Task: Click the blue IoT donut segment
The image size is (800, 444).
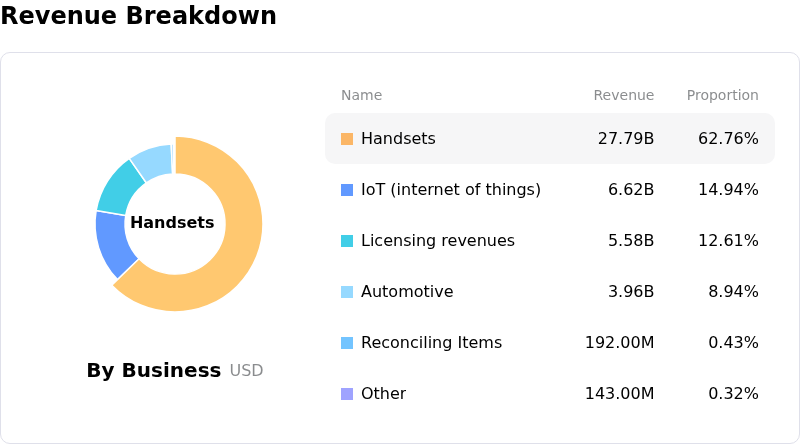Action: tap(113, 243)
